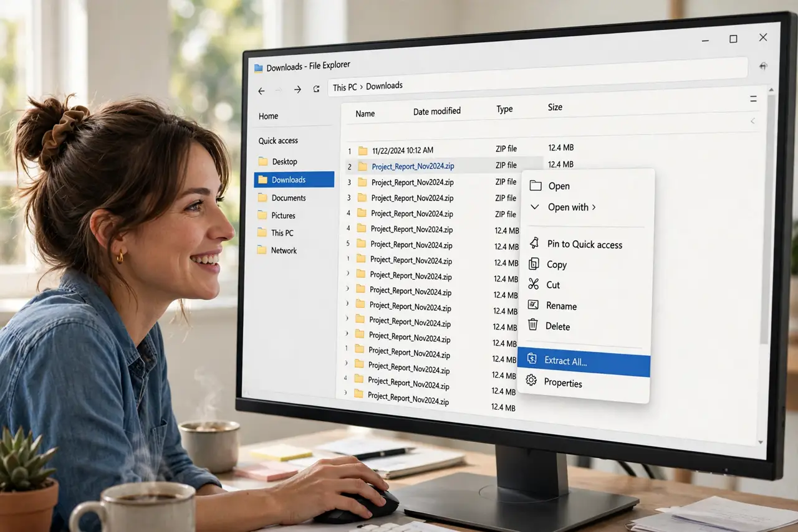Click the folder icon beside Pictures
This screenshot has height=532, width=798.
[262, 215]
